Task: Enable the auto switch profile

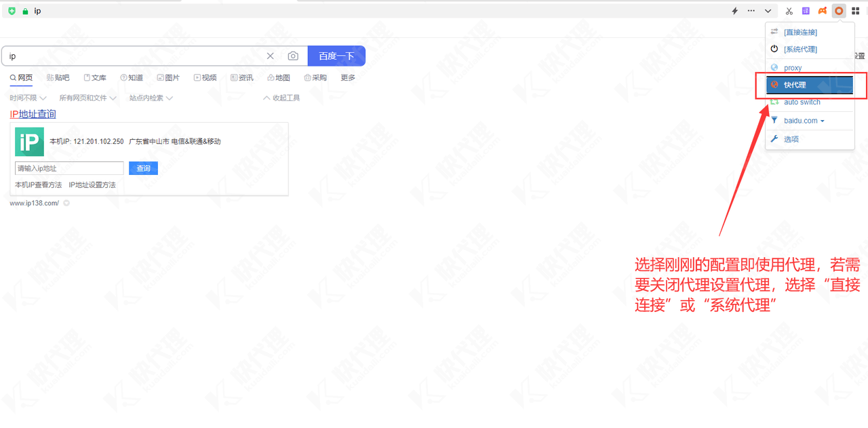Action: point(802,102)
